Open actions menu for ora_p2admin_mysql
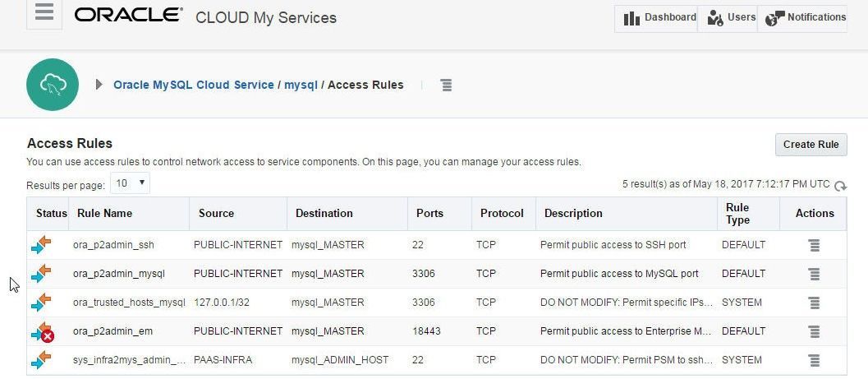The width and height of the screenshot is (868, 379). point(814,274)
